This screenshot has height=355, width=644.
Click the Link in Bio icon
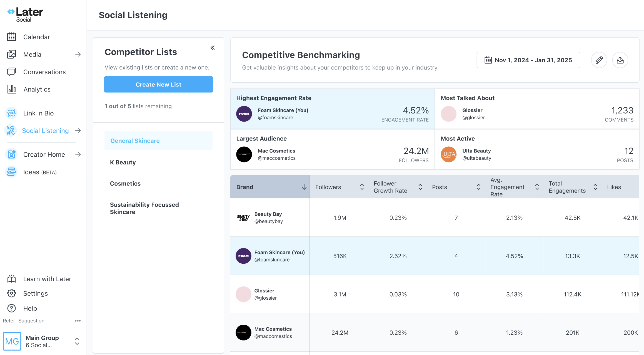point(11,113)
